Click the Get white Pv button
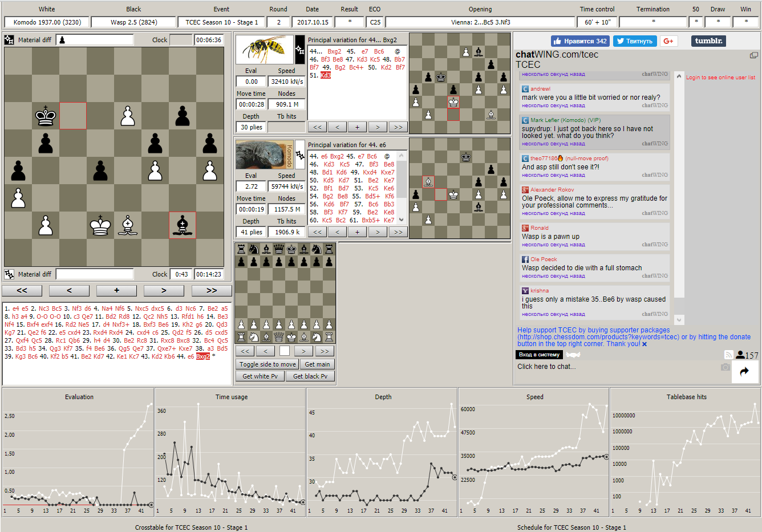The width and height of the screenshot is (762, 532). pos(260,376)
